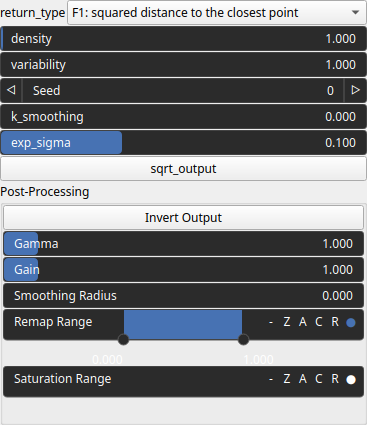This screenshot has width=367, height=425.
Task: Click the Gain slider
Action: (183, 270)
